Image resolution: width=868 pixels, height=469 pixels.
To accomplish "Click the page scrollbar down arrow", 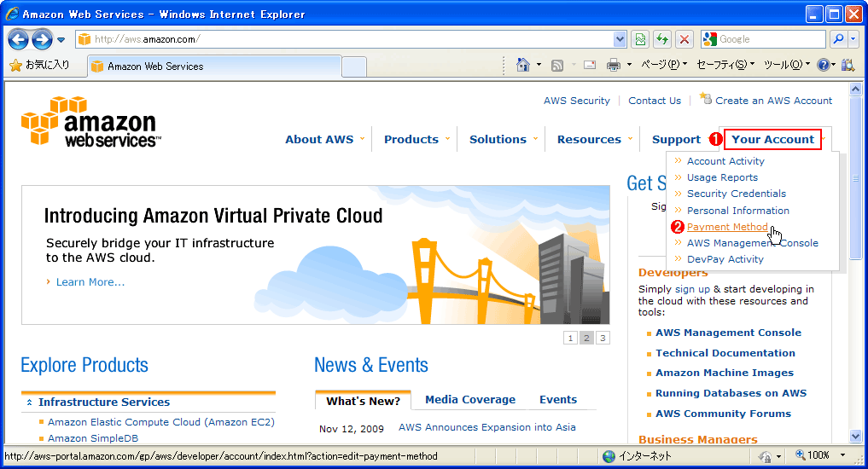I will tap(855, 436).
